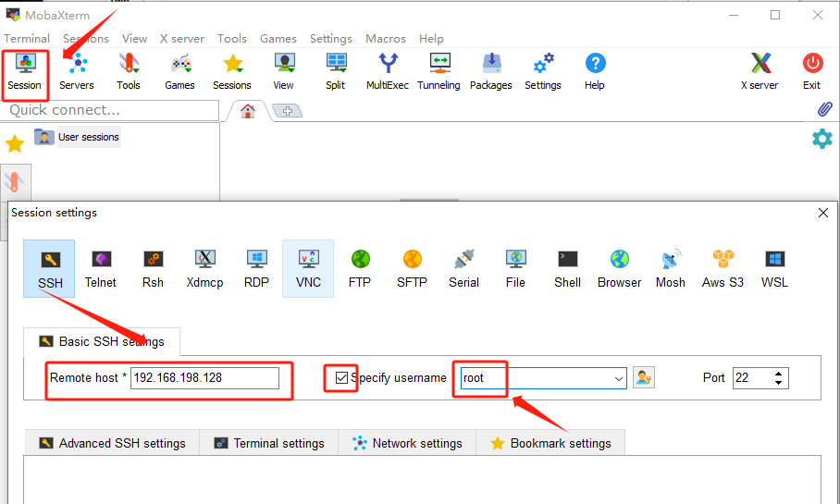Open the Basic SSH settings tab
This screenshot has width=840, height=504.
[x=102, y=342]
